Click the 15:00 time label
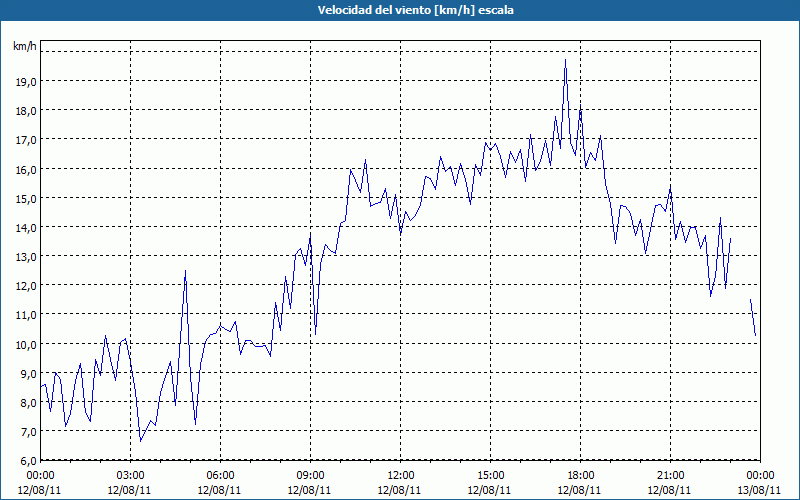Image resolution: width=800 pixels, height=500 pixels. (x=490, y=476)
